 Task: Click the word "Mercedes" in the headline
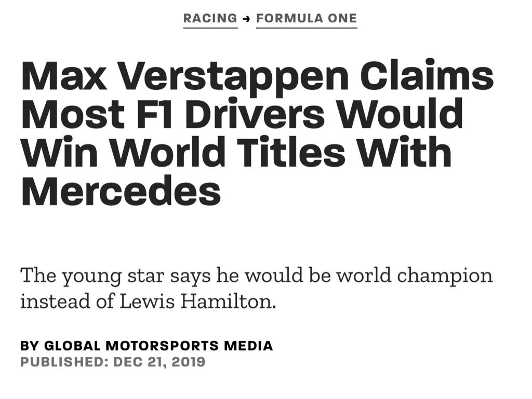click(x=121, y=190)
